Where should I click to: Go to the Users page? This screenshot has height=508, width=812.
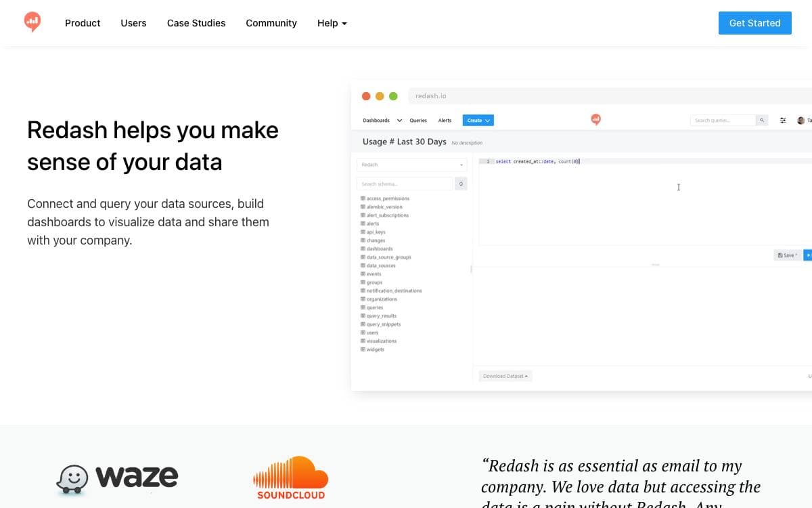133,23
